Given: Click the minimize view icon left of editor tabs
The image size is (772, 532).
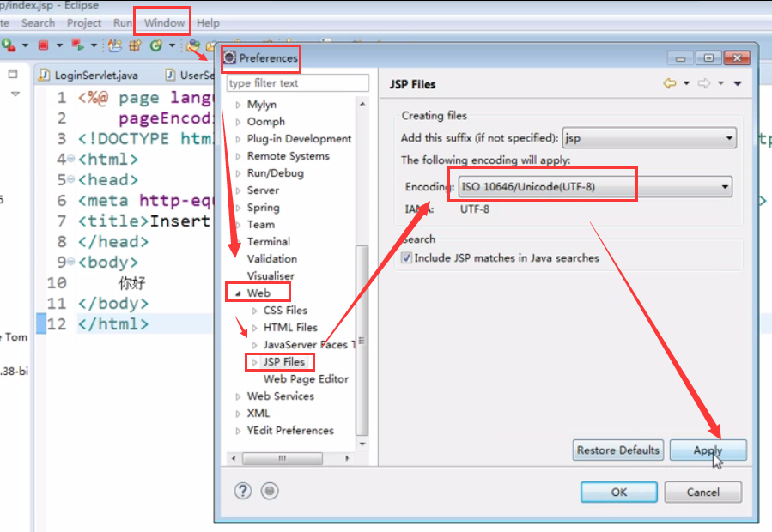Looking at the screenshot, I should click(x=13, y=74).
